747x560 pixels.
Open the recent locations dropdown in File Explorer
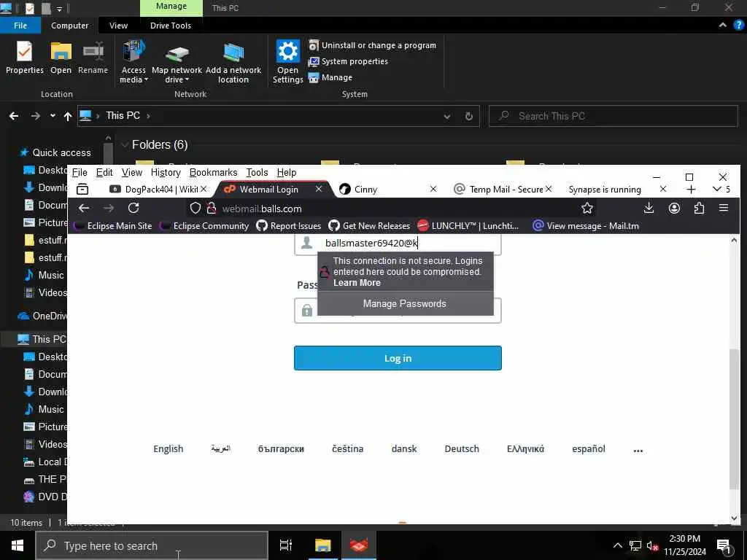coord(53,116)
